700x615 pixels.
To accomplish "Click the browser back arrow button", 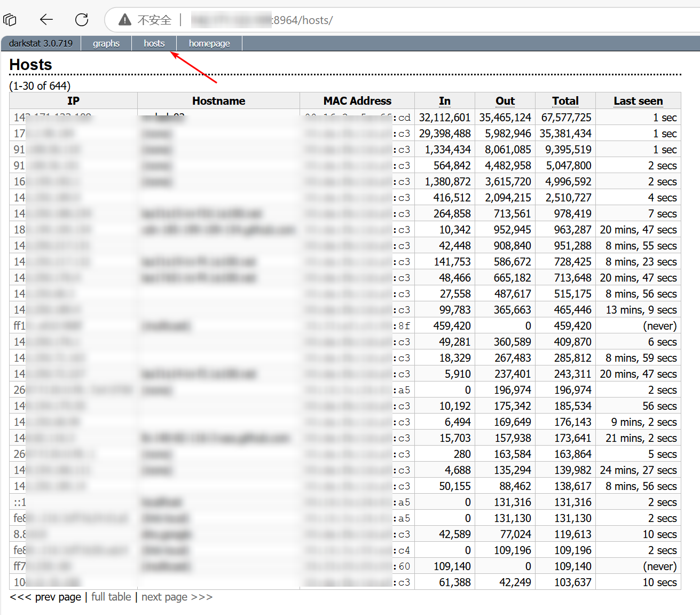I will coord(46,20).
